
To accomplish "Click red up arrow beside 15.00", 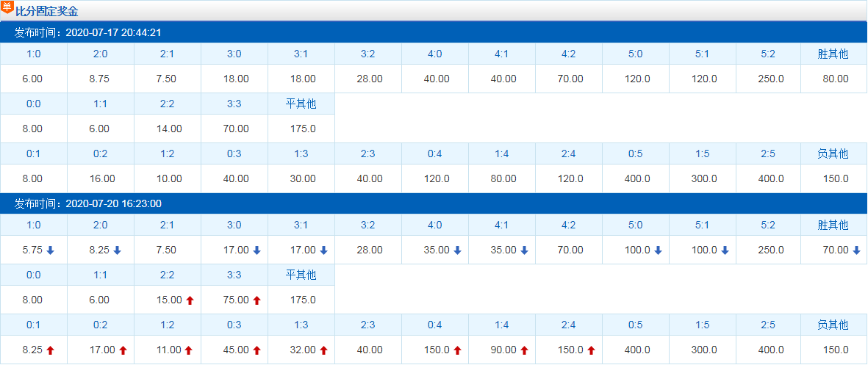I will [x=190, y=300].
